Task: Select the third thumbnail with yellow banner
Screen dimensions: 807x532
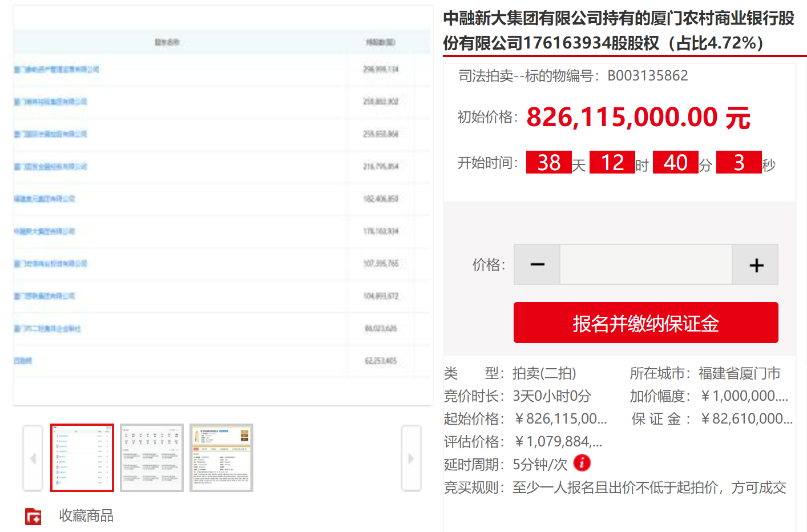Action: tap(221, 458)
